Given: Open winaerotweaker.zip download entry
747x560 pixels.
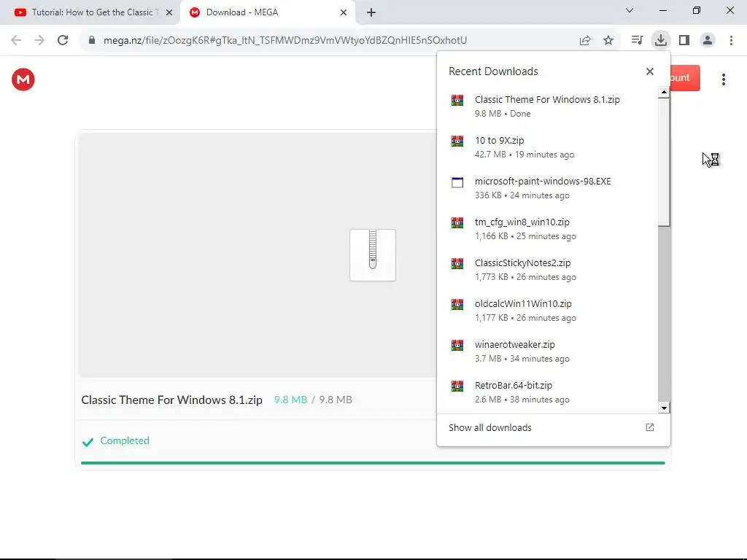Looking at the screenshot, I should tap(547, 351).
